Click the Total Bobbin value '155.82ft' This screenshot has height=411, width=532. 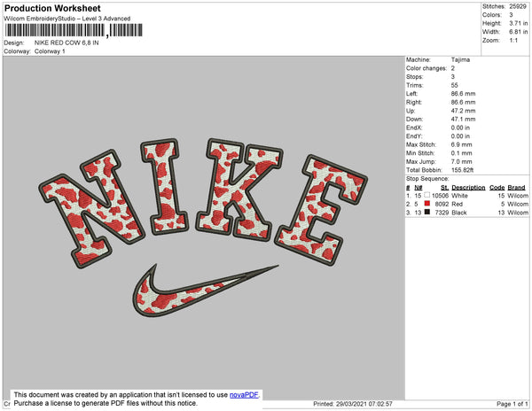coord(462,170)
